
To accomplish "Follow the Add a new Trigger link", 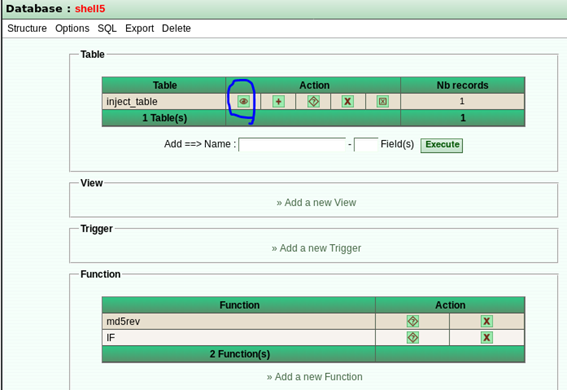I will [316, 248].
